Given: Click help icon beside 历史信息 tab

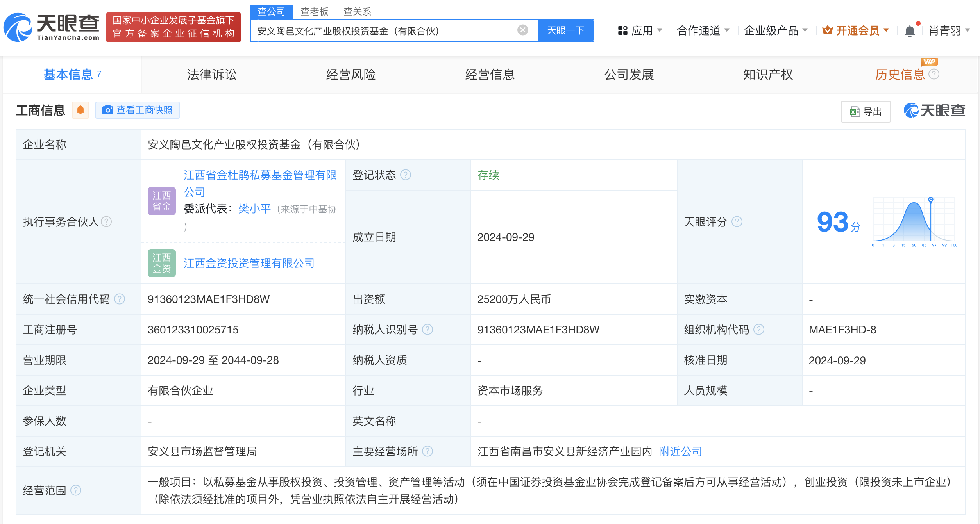Looking at the screenshot, I should click(x=934, y=74).
